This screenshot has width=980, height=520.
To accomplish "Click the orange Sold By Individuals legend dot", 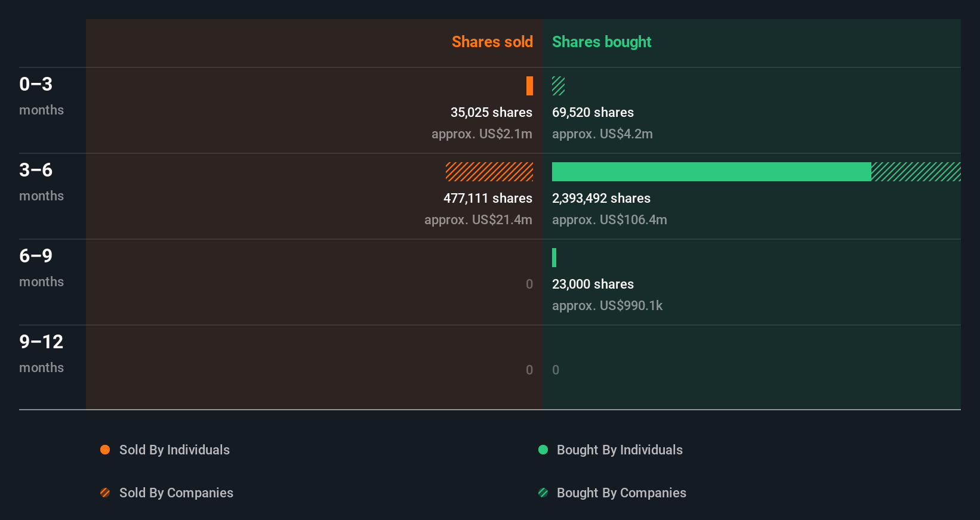I will click(105, 450).
